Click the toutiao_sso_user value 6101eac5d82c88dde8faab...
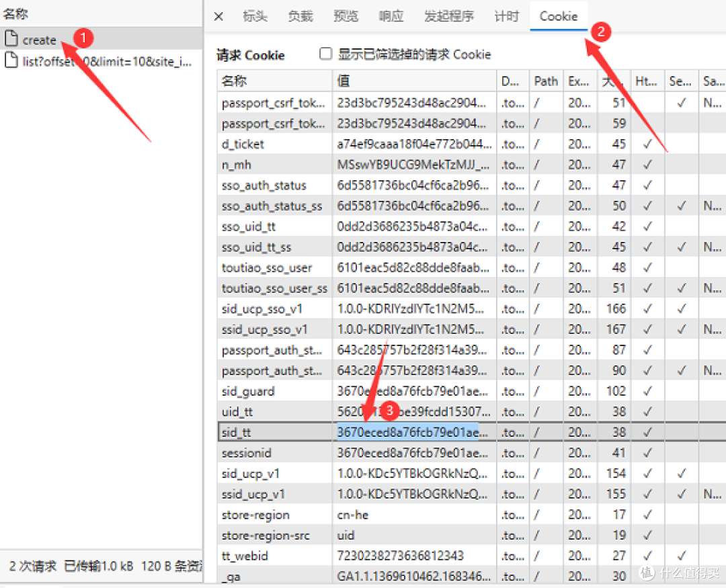Image resolution: width=726 pixels, height=588 pixels. pos(413,267)
